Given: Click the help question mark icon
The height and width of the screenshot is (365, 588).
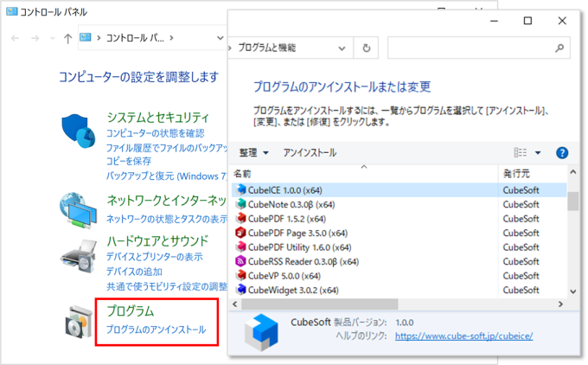Looking at the screenshot, I should (x=562, y=153).
